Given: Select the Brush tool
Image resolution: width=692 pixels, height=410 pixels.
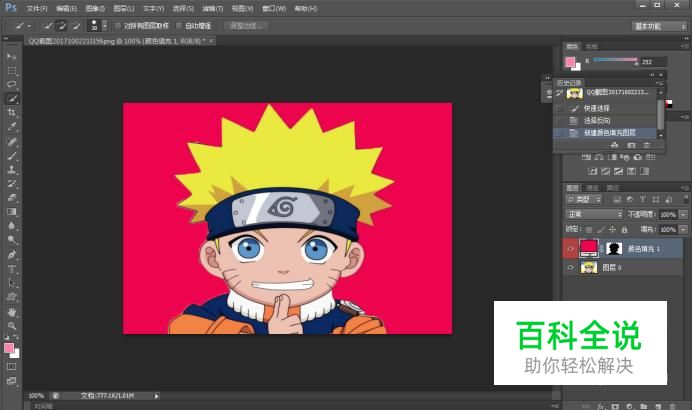Looking at the screenshot, I should coord(11,155).
